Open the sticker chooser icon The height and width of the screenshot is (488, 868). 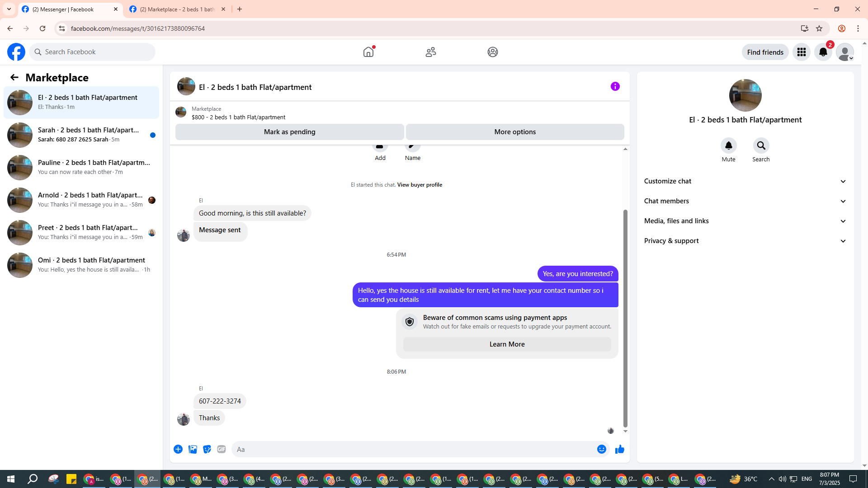pyautogui.click(x=207, y=449)
